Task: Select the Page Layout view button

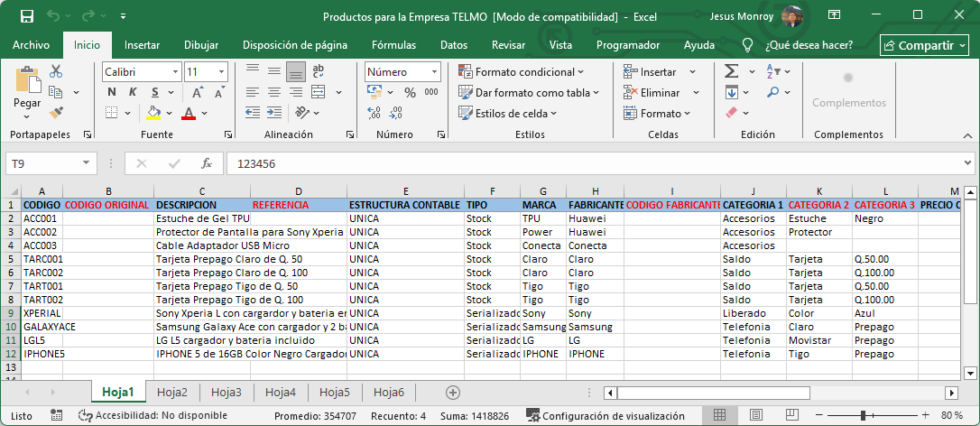Action: [755, 415]
